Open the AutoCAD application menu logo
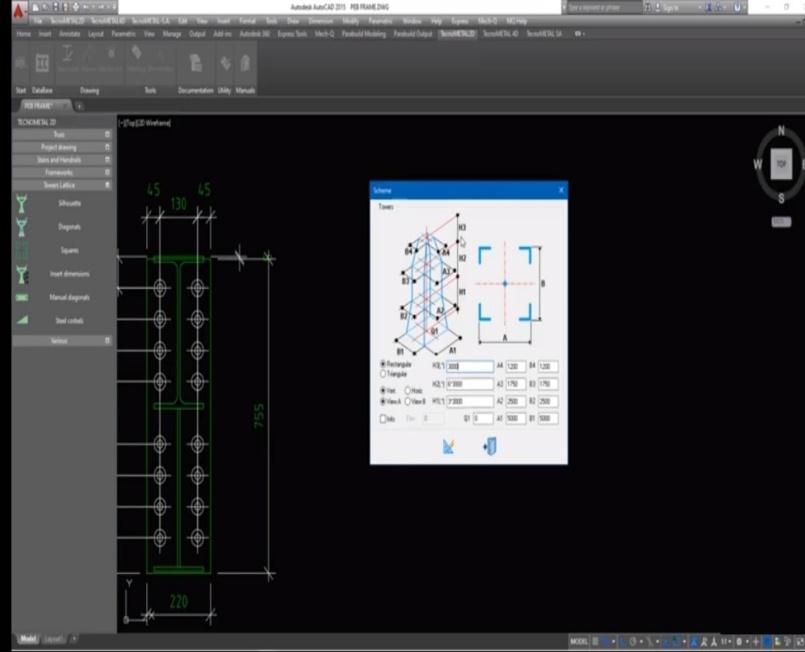The height and width of the screenshot is (652, 805). (19, 10)
